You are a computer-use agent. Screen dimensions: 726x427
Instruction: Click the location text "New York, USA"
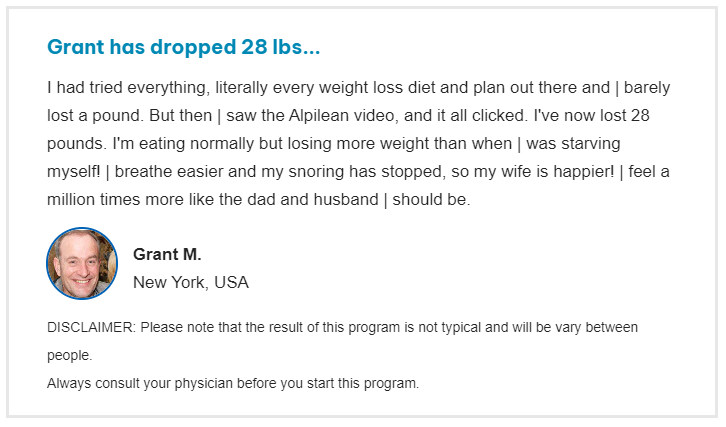point(191,282)
